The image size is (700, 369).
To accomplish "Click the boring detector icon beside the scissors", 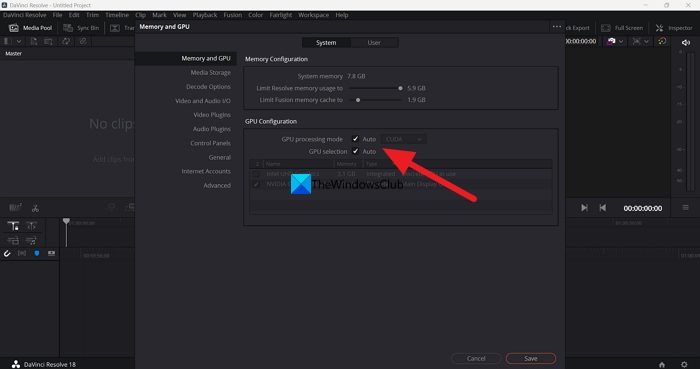I will point(16,207).
